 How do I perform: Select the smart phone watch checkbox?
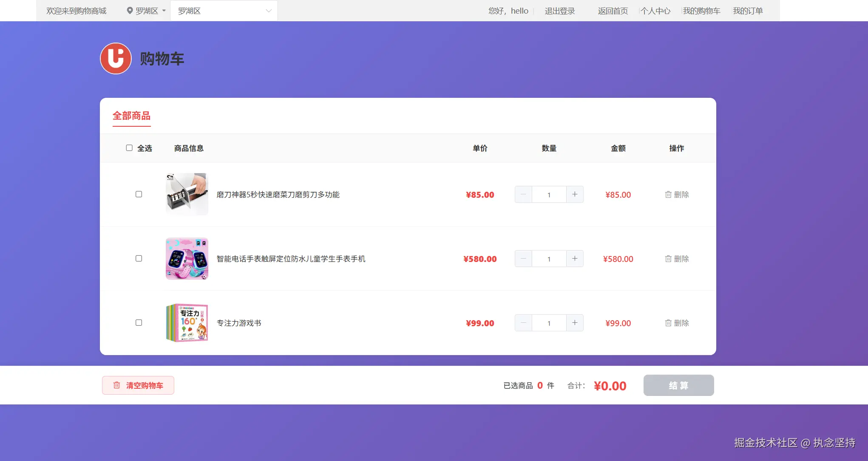(x=139, y=259)
